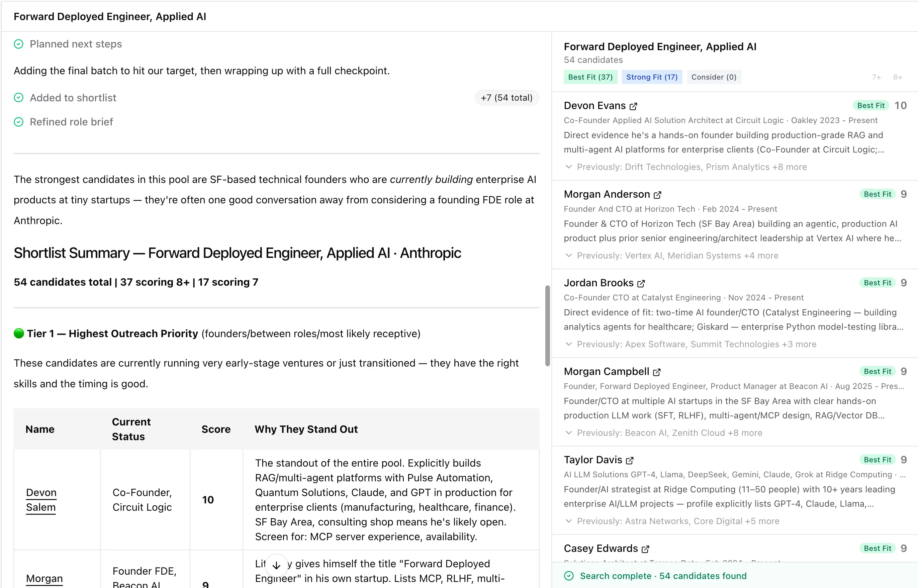Expand Taylor Davis's previous companies list
Viewport: 918px width, 588px height.
[x=569, y=521]
